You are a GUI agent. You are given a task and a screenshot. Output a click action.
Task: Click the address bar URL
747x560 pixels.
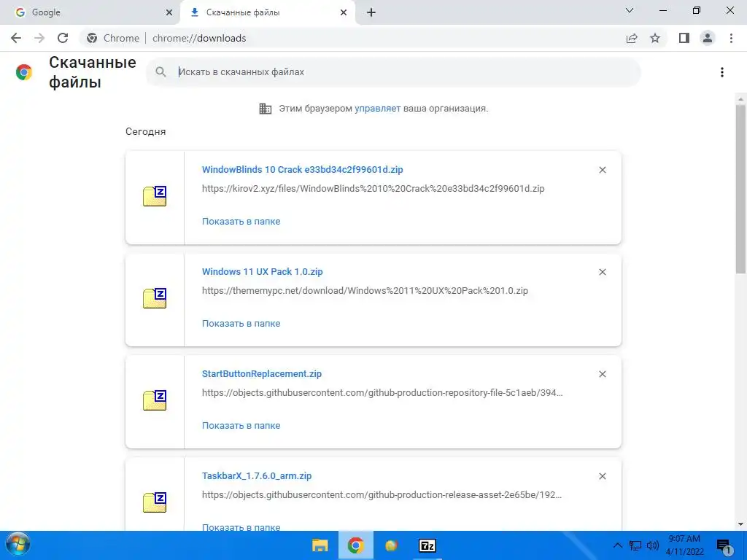click(x=199, y=38)
